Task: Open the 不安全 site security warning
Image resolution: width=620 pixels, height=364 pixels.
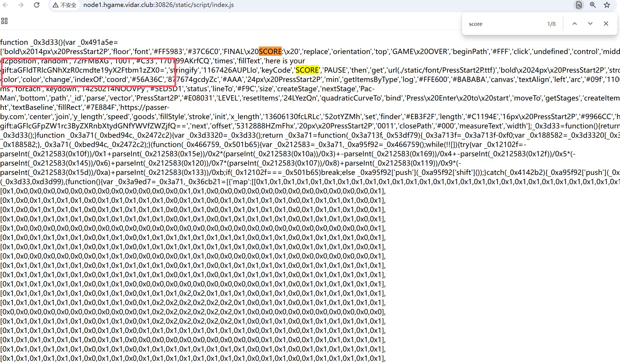Action: pyautogui.click(x=65, y=5)
